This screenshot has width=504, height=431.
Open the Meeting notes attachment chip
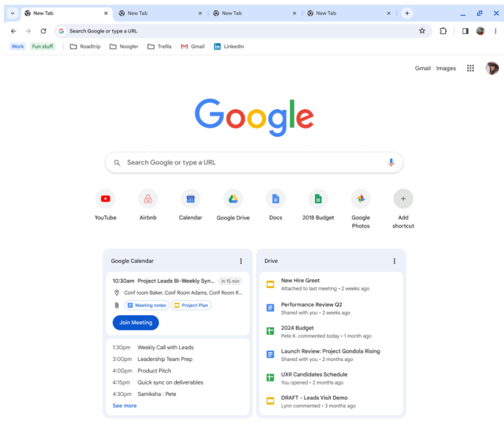click(x=147, y=305)
